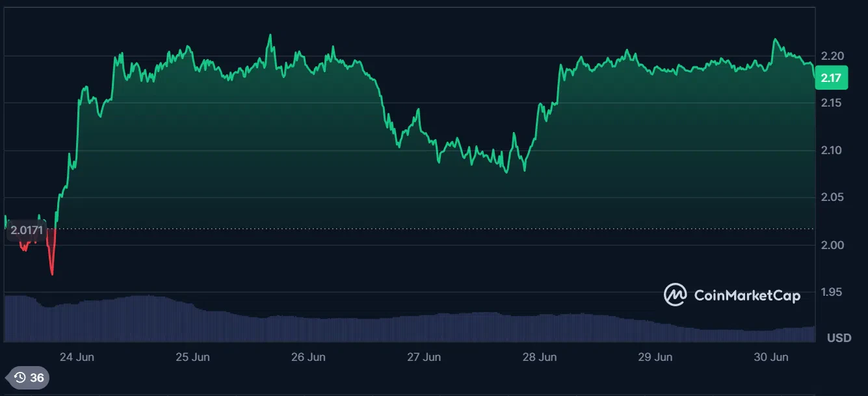
Task: Select the 30 Jun date label
Action: [771, 357]
